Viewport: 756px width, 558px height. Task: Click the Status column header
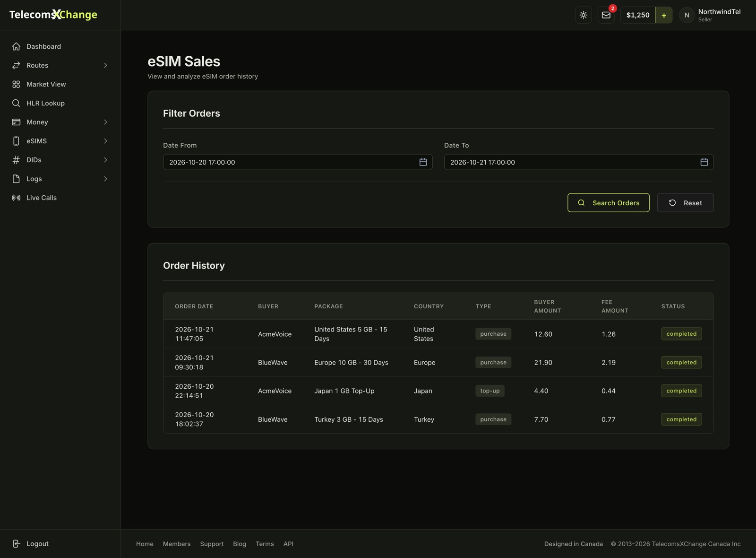coord(673,306)
